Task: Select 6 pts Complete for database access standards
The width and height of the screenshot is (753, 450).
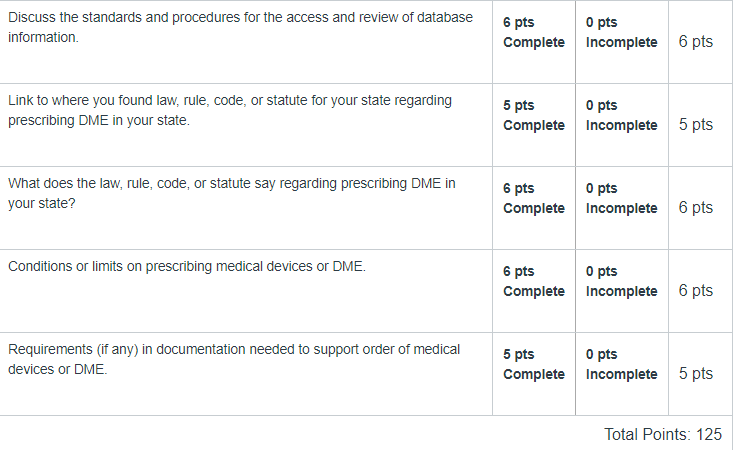Action: pyautogui.click(x=534, y=32)
